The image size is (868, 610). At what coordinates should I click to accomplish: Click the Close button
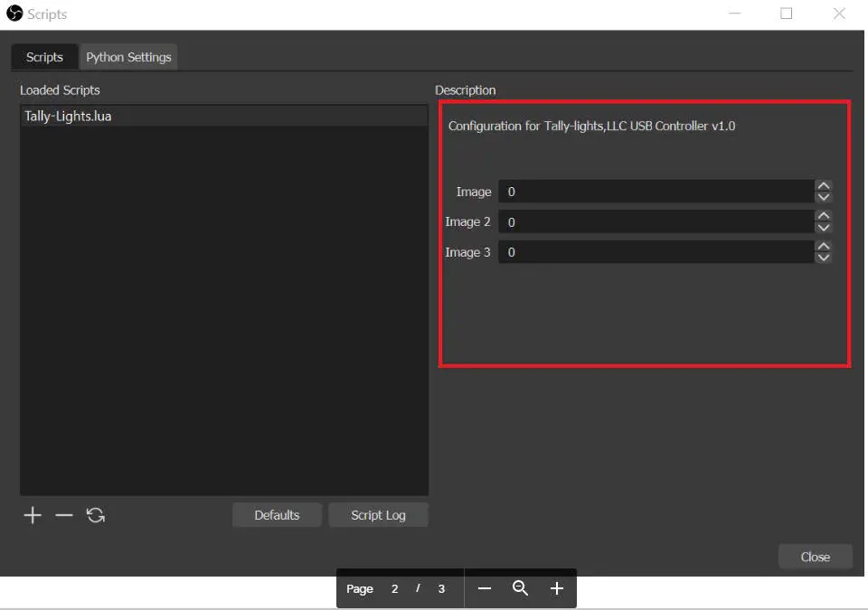(x=815, y=557)
